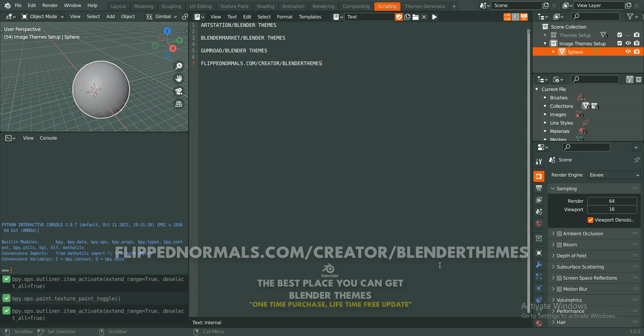Hide Image Themes Setup with eye icon
Image resolution: width=644 pixels, height=336 pixels.
click(628, 43)
